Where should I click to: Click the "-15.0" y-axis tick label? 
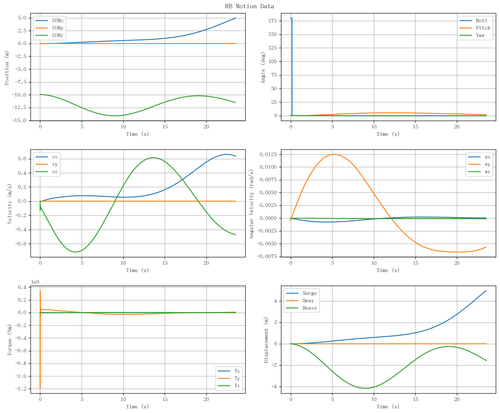pyautogui.click(x=20, y=120)
